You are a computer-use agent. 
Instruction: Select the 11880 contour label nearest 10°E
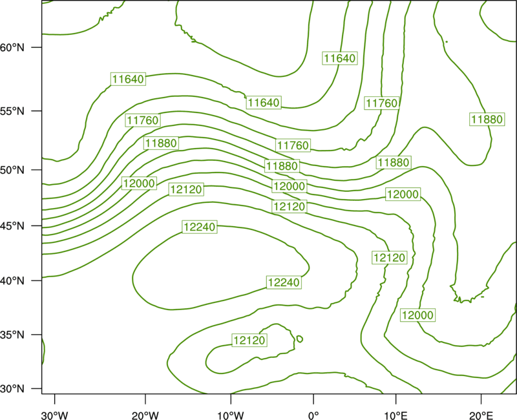[x=394, y=163]
